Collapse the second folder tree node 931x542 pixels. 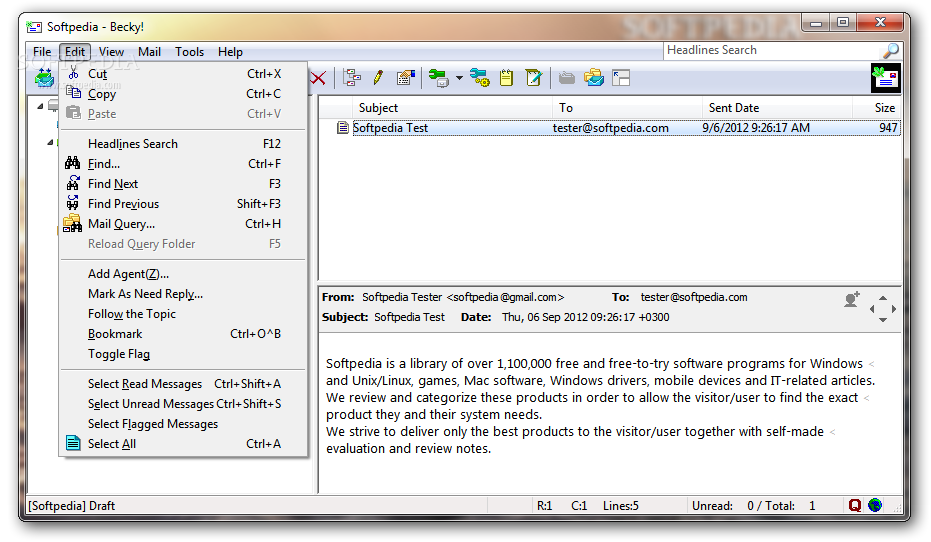click(50, 142)
